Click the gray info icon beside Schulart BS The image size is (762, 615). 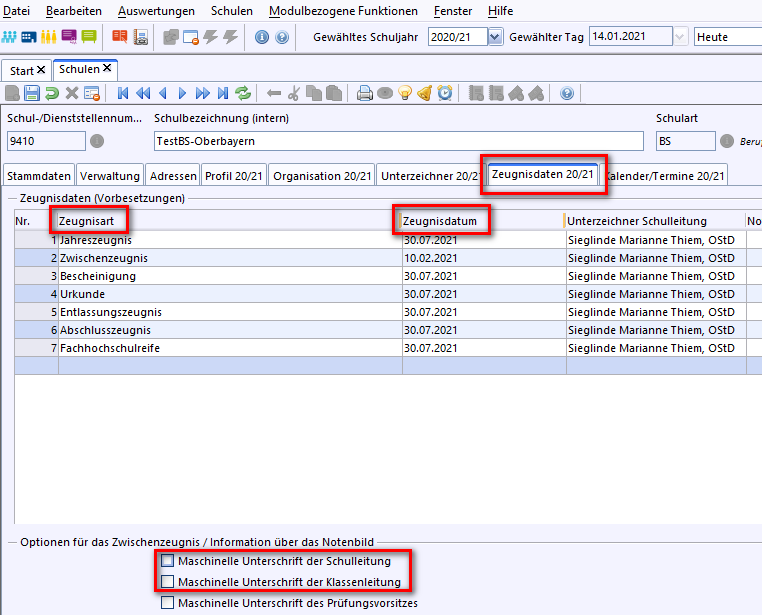pyautogui.click(x=727, y=141)
